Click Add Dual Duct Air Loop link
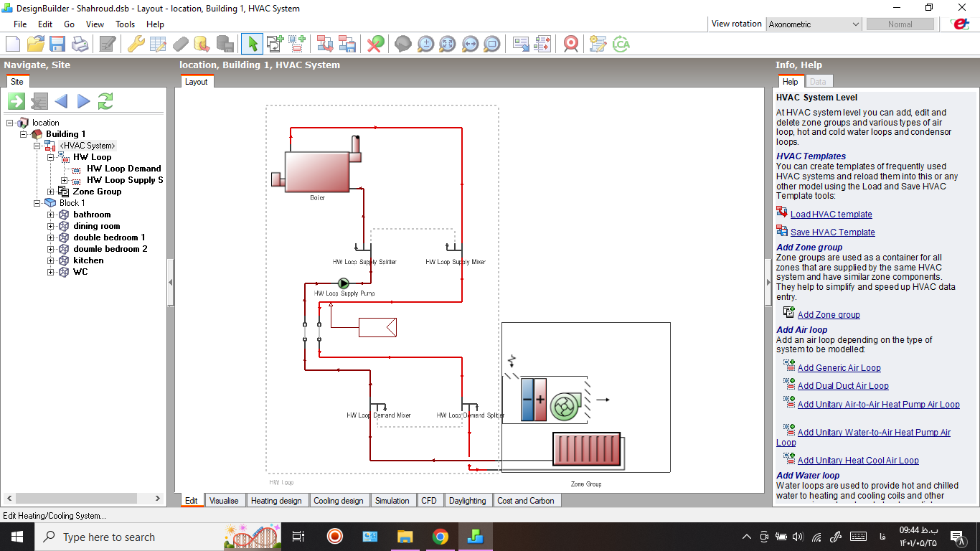The height and width of the screenshot is (551, 980). click(843, 385)
